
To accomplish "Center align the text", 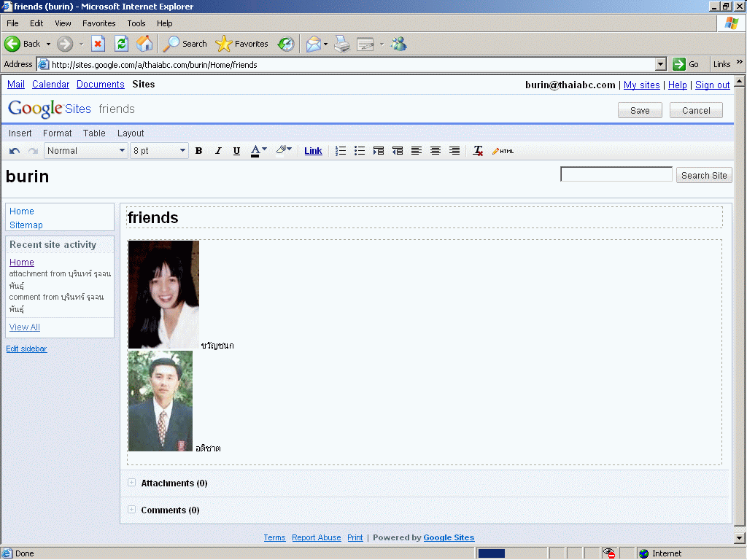I will tap(436, 151).
